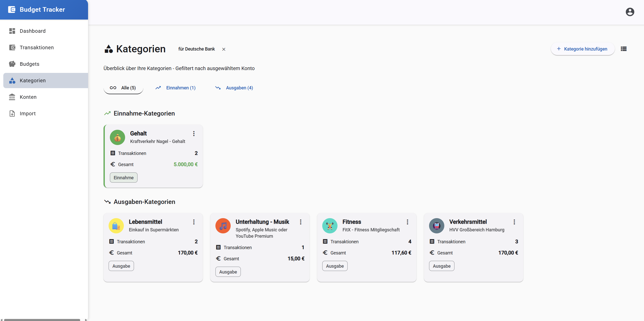Remove the Deutsche Bank filter
Screen dimensions: 644x321
(x=224, y=49)
